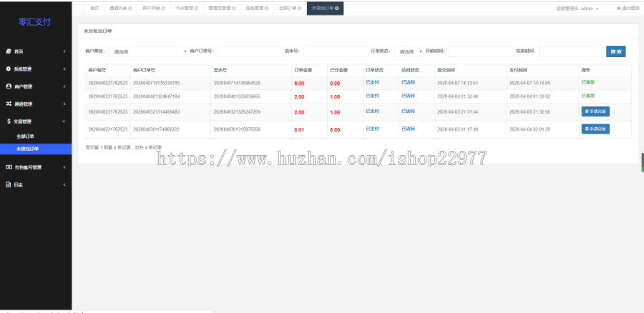644x313 pixels.
Task: Expand the 日志 sidebar chevron
Action: 64,184
